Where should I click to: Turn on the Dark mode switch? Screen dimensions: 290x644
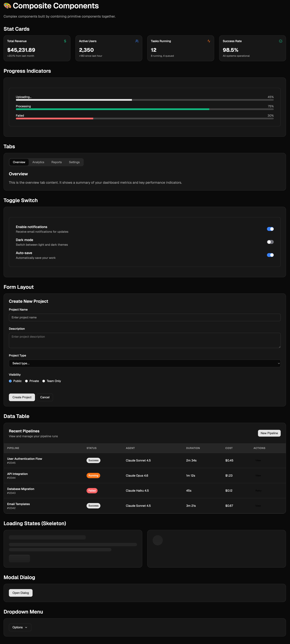pyautogui.click(x=270, y=242)
